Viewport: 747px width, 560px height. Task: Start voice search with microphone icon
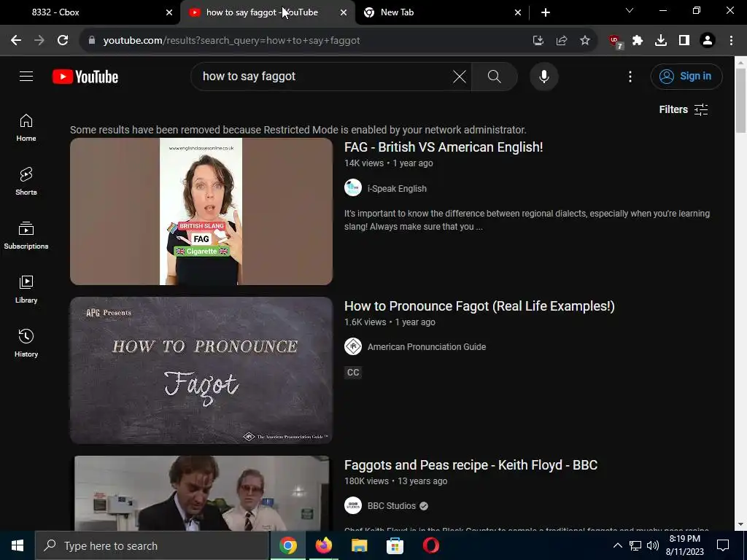tap(543, 76)
